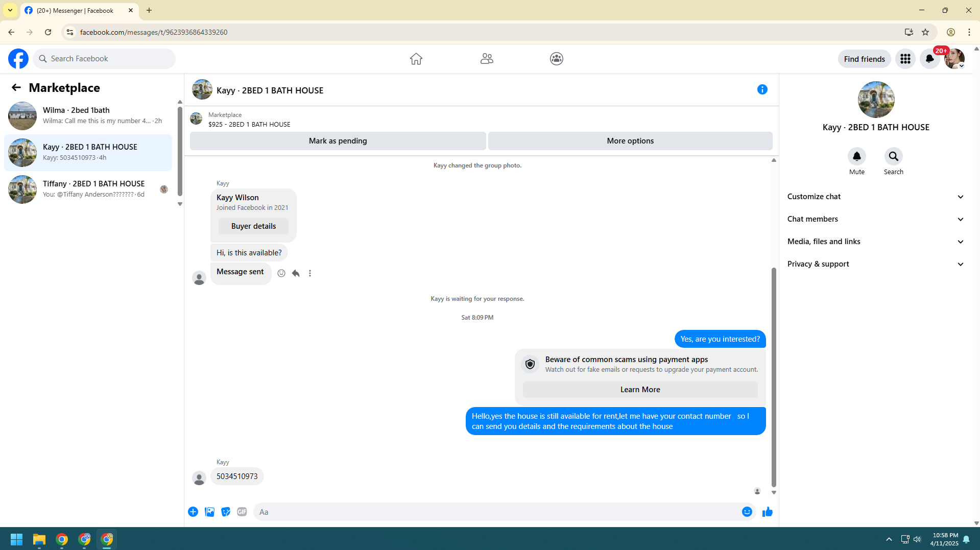Open more actions plus icon in composer

[x=193, y=512]
